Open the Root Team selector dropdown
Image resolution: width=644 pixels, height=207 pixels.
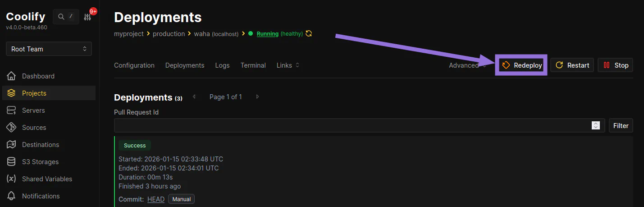[49, 49]
